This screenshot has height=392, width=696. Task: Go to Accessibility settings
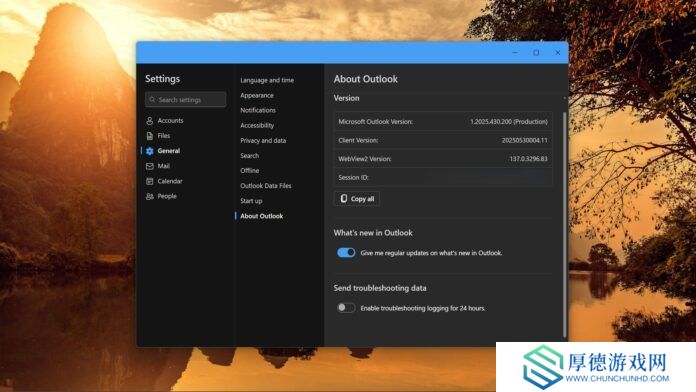[257, 126]
